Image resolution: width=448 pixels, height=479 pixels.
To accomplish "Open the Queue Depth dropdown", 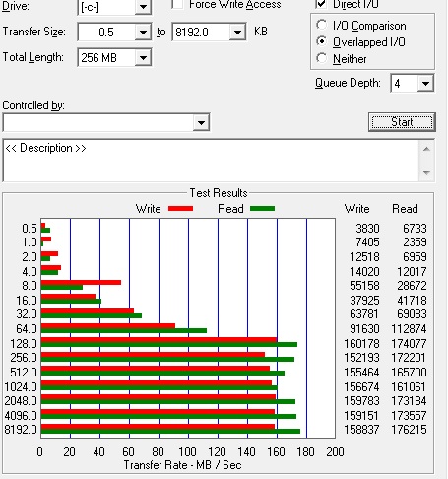I will tap(425, 84).
